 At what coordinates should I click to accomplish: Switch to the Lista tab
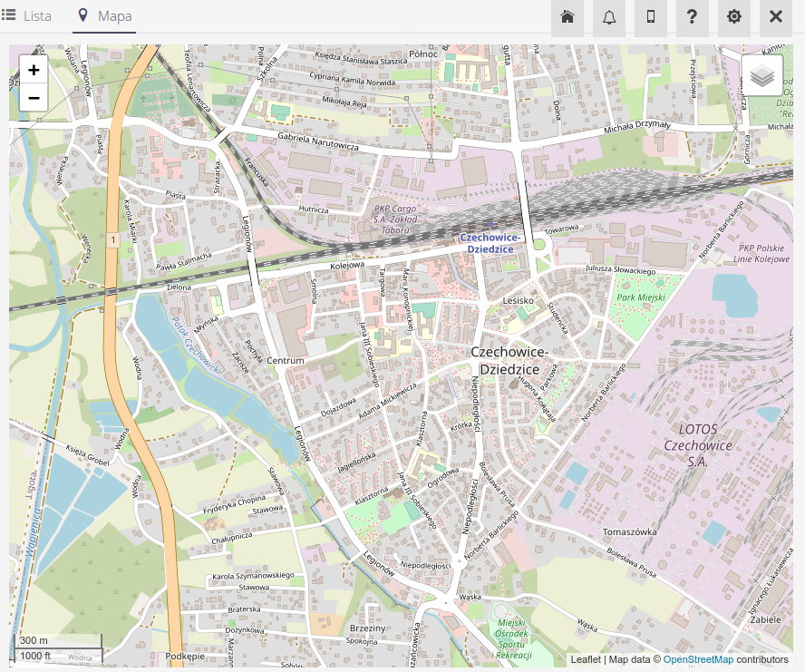click(27, 16)
